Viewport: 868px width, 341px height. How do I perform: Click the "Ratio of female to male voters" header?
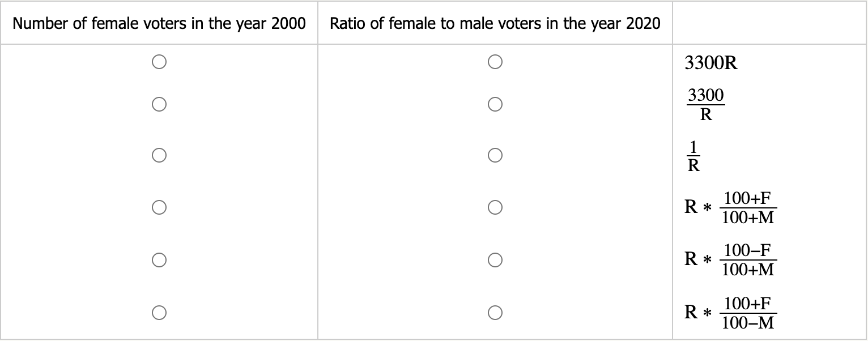[495, 24]
